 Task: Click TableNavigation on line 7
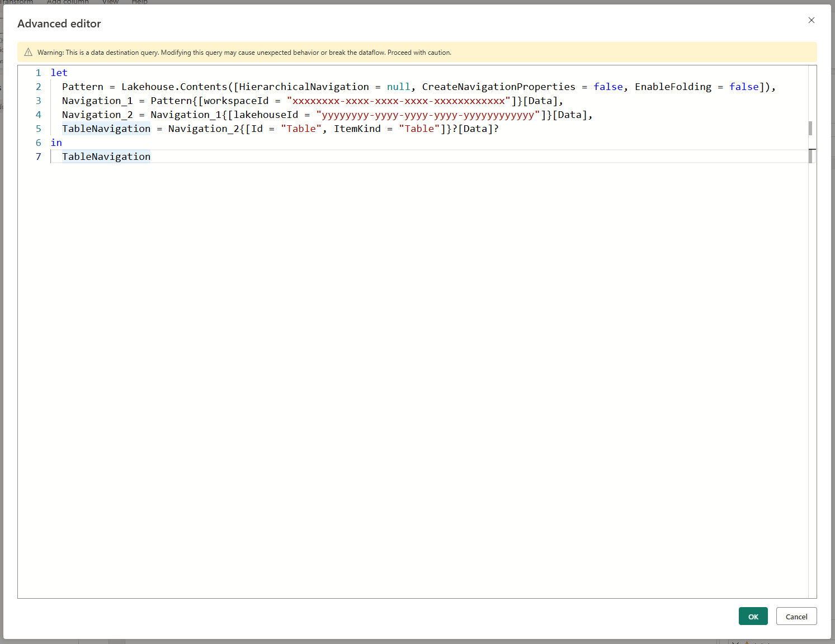[106, 157]
